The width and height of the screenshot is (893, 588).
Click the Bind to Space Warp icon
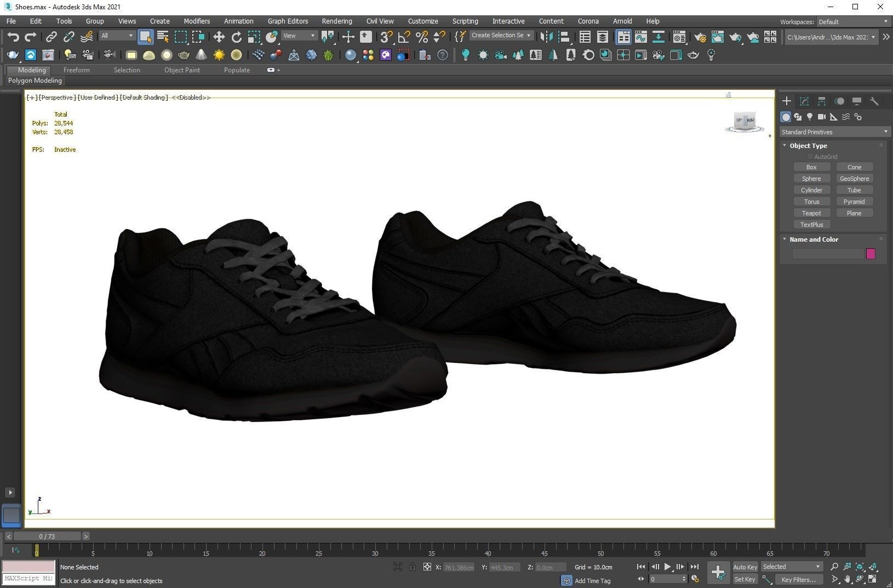click(x=87, y=37)
